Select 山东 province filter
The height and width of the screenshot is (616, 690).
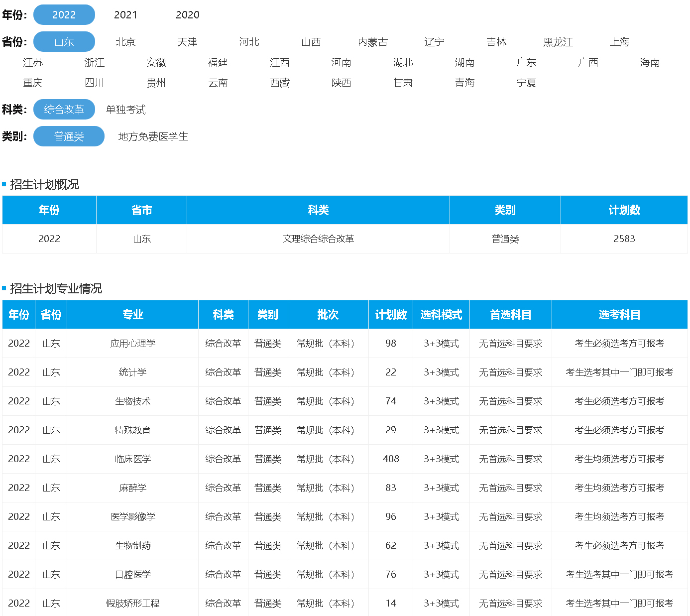pyautogui.click(x=64, y=42)
